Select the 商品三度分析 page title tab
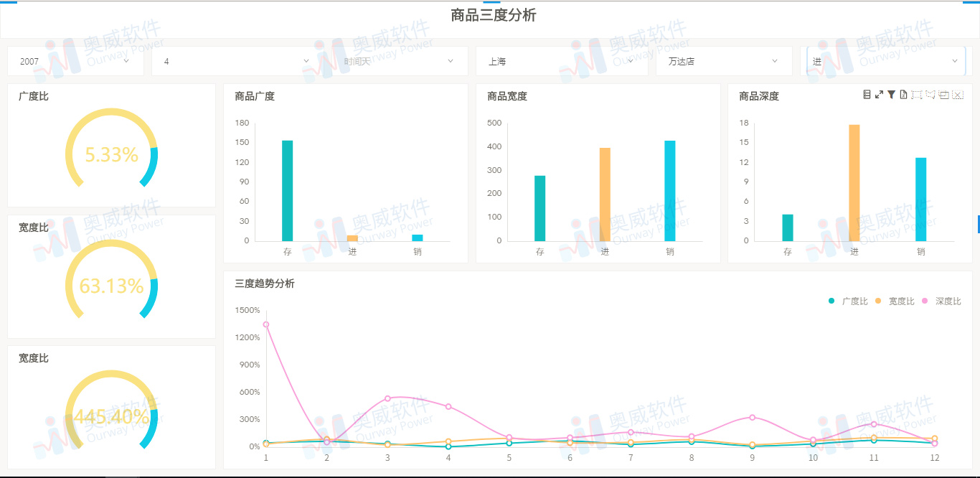 point(492,15)
